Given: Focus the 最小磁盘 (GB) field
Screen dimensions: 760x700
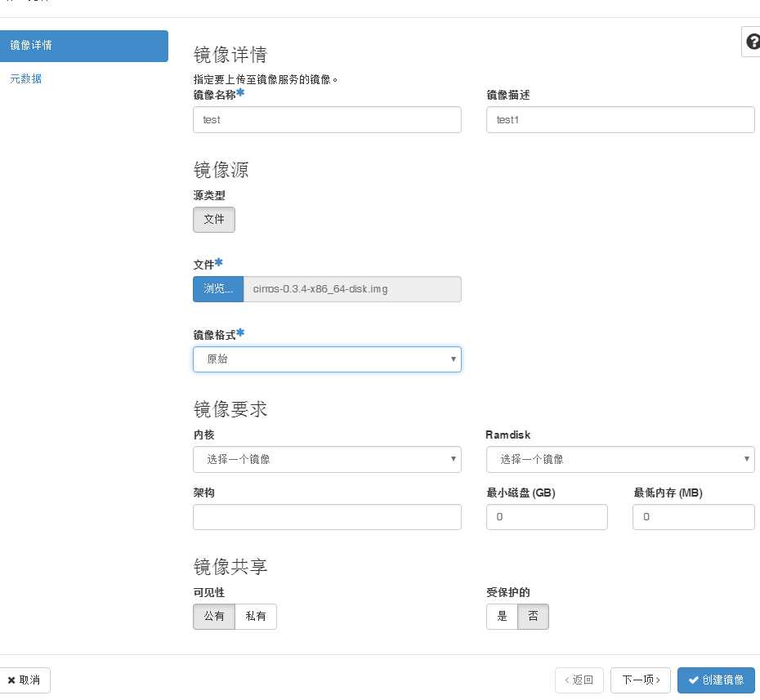Looking at the screenshot, I should point(547,517).
